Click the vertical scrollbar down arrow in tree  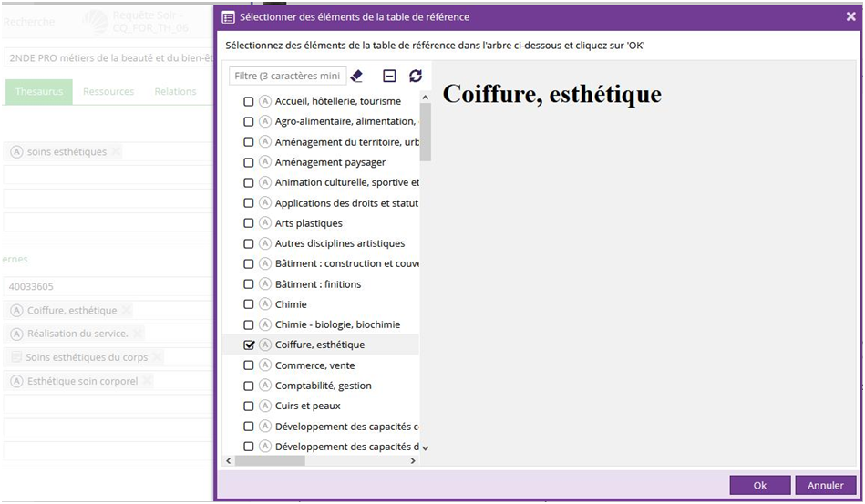click(425, 447)
